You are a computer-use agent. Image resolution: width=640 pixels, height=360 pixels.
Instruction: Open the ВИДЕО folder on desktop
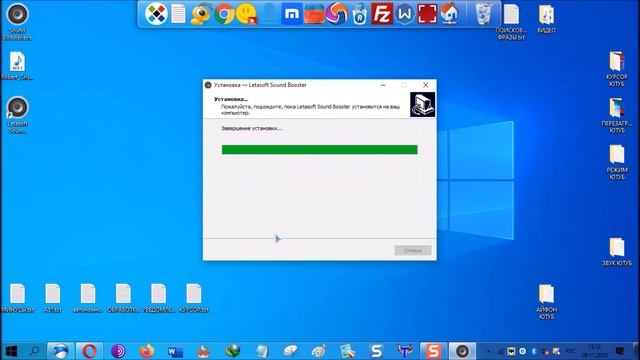tap(546, 19)
